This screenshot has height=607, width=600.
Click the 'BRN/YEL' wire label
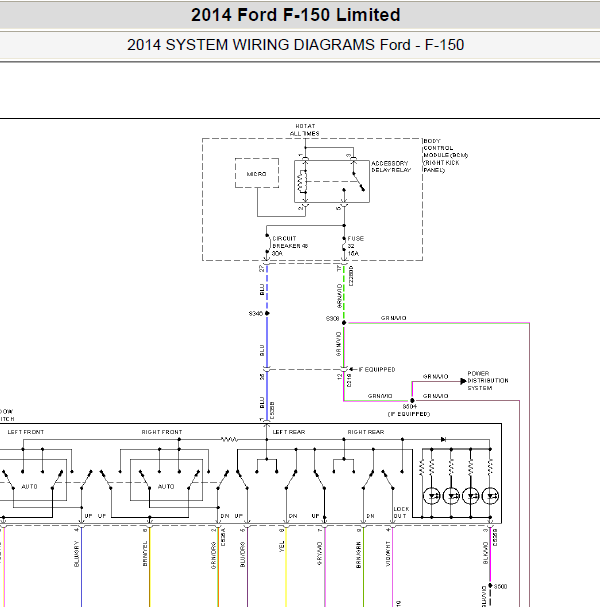pos(145,554)
